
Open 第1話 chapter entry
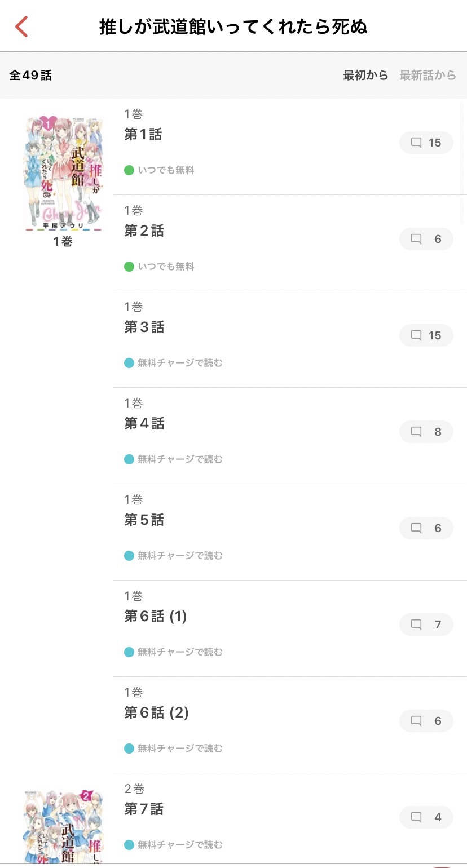click(143, 135)
